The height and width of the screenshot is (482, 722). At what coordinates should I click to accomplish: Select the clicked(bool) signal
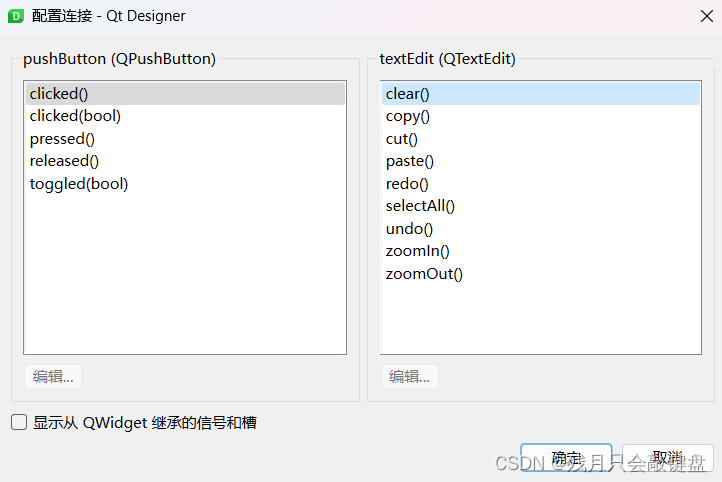tap(185, 116)
